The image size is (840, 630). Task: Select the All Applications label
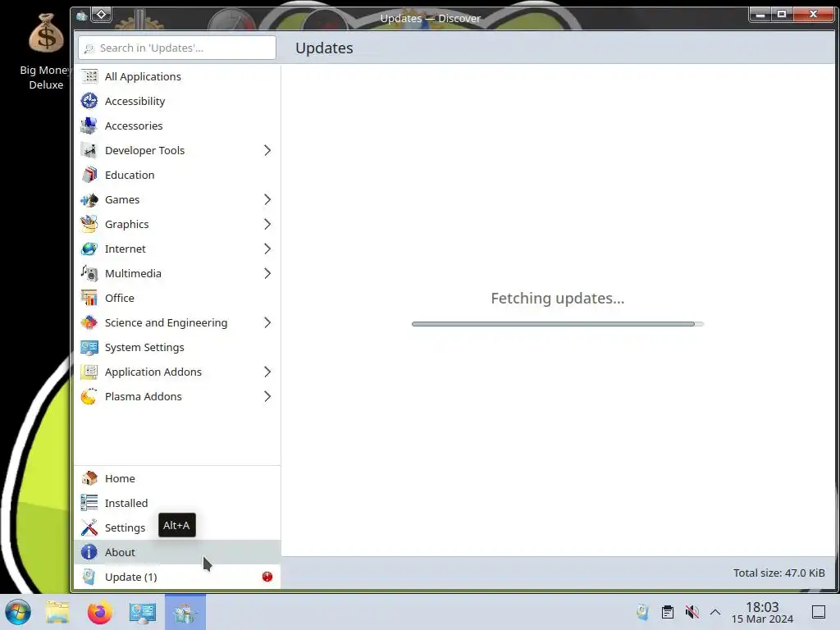click(x=143, y=76)
